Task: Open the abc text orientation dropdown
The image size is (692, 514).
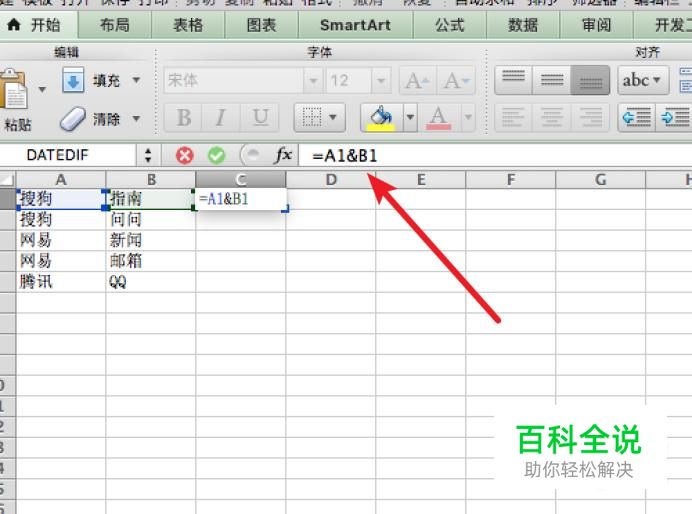Action: tap(643, 80)
